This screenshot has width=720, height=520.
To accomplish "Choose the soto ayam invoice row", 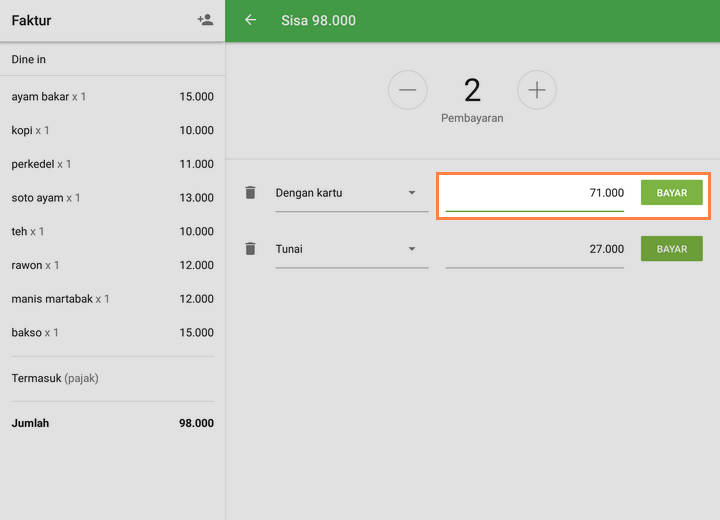I will (x=112, y=198).
